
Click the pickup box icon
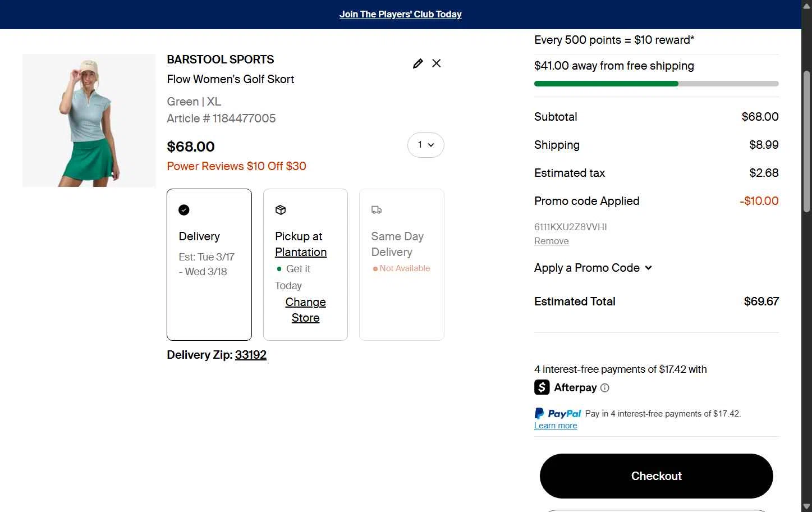281,210
